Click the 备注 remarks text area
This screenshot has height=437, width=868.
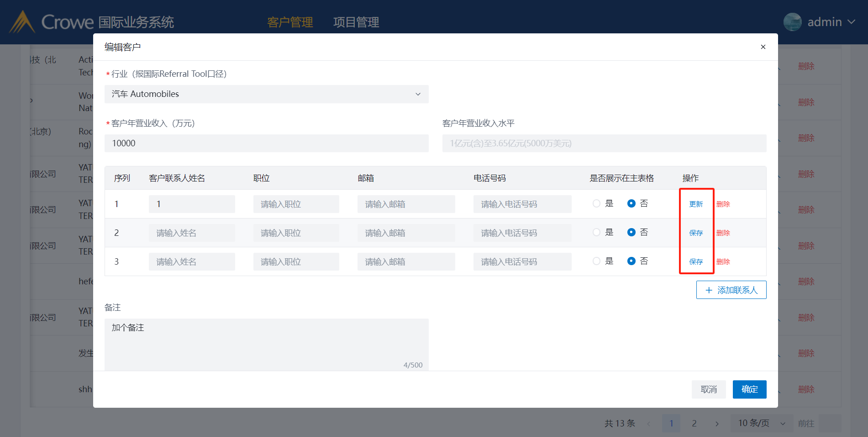pyautogui.click(x=266, y=344)
